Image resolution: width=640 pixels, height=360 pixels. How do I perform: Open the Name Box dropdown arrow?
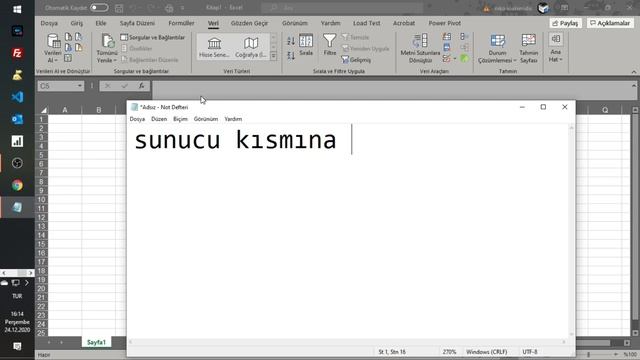[80, 86]
